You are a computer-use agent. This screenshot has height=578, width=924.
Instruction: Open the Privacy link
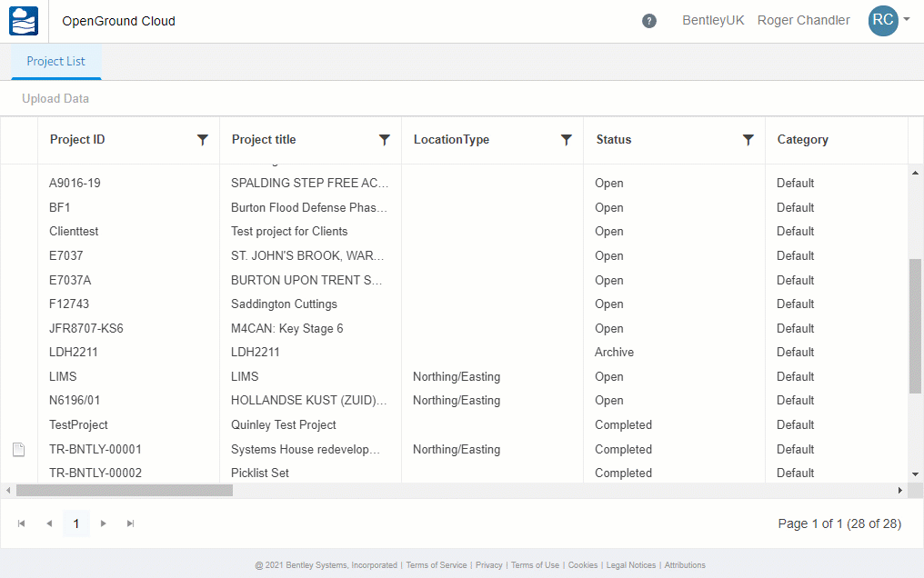click(489, 565)
